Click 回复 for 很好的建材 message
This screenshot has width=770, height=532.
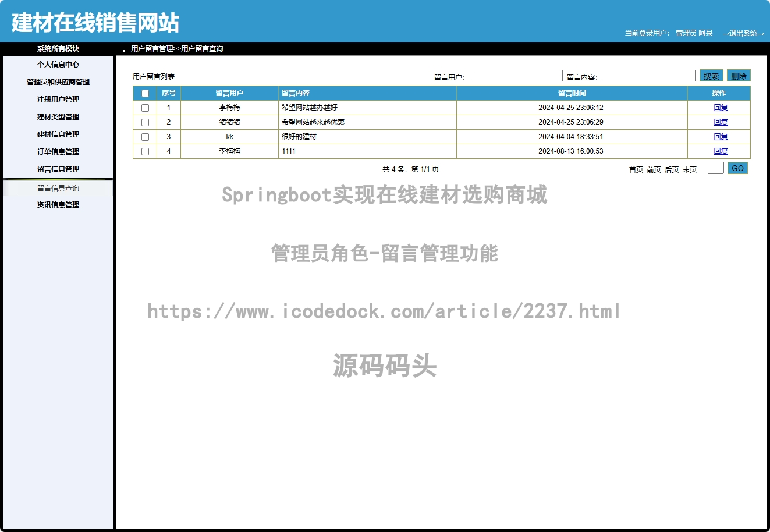721,137
